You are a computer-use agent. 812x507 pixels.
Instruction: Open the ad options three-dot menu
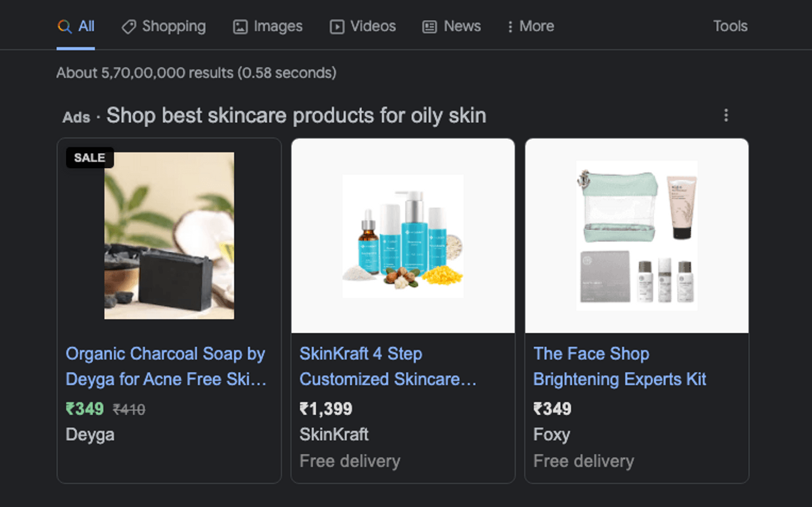tap(726, 115)
